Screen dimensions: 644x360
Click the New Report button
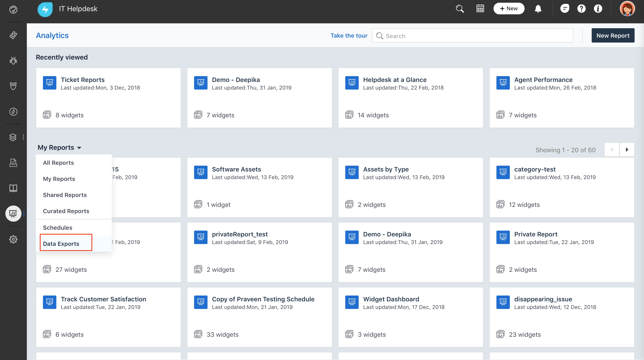tap(613, 36)
